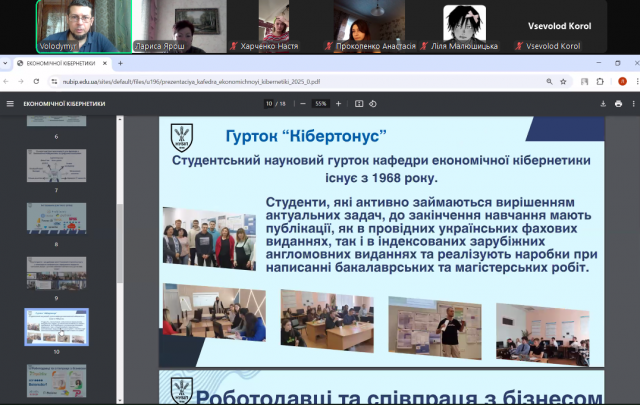Download the PDF file
Viewport: 640px width, 405px height.
(602, 103)
